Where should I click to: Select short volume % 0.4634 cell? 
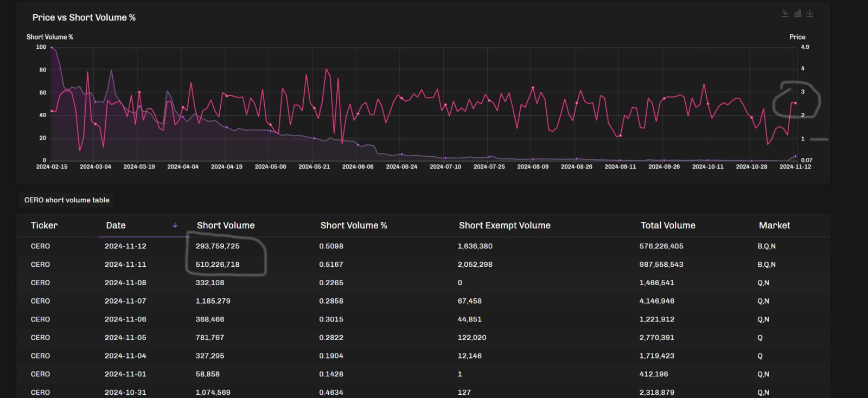tap(331, 393)
